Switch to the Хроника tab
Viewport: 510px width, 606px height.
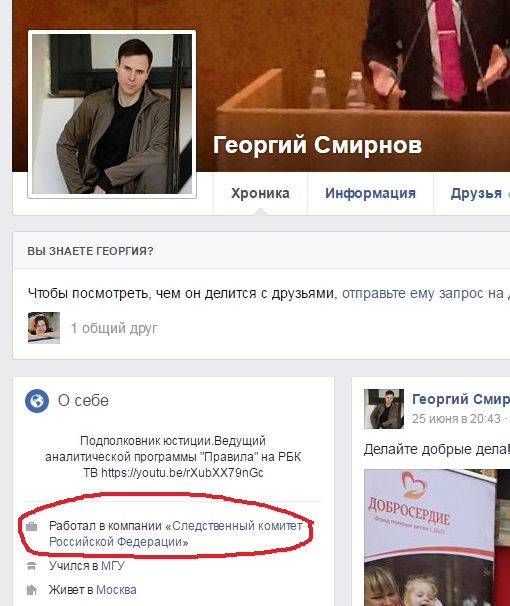coord(260,193)
